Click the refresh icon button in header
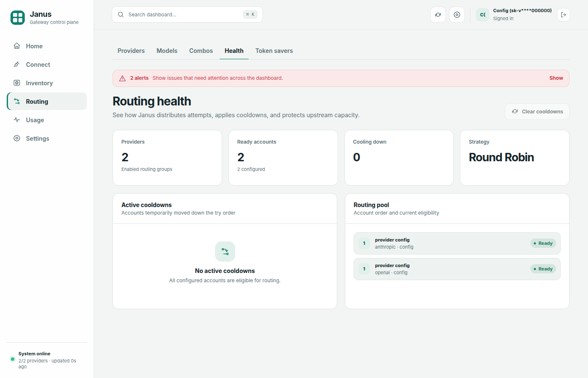 point(438,15)
